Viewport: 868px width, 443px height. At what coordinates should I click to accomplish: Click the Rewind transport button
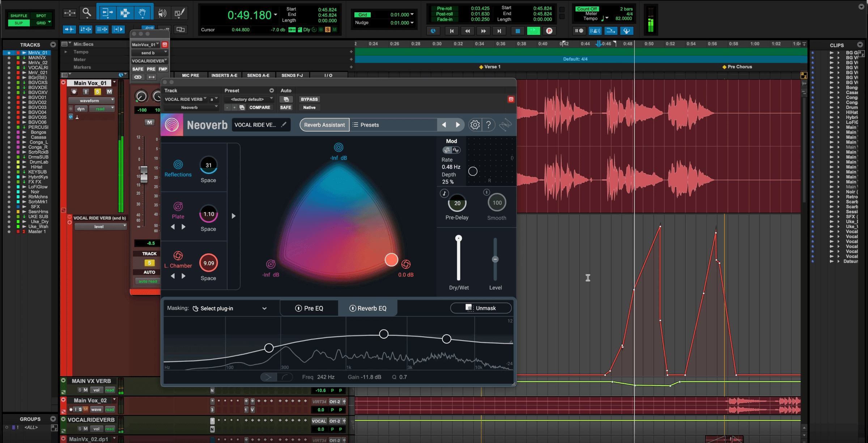click(467, 31)
